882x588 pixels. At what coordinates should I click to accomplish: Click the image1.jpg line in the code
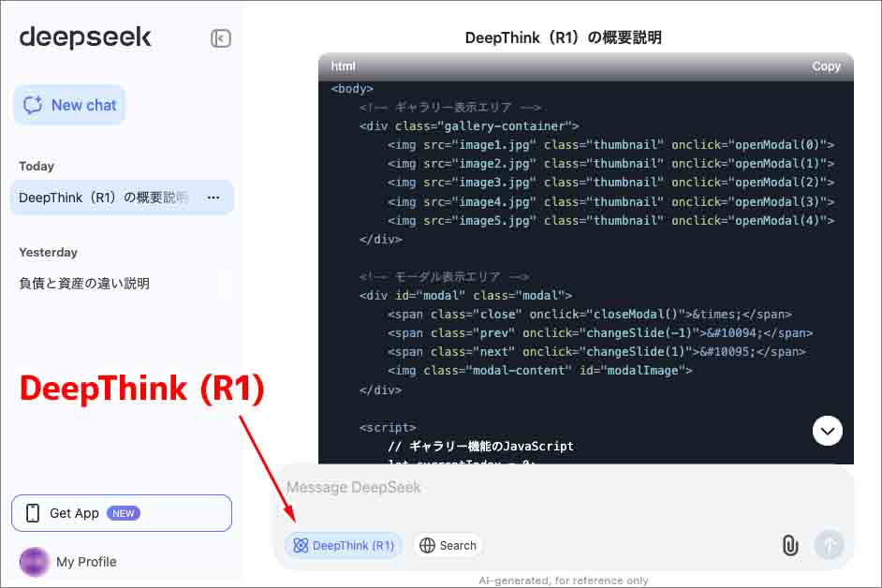(x=610, y=145)
